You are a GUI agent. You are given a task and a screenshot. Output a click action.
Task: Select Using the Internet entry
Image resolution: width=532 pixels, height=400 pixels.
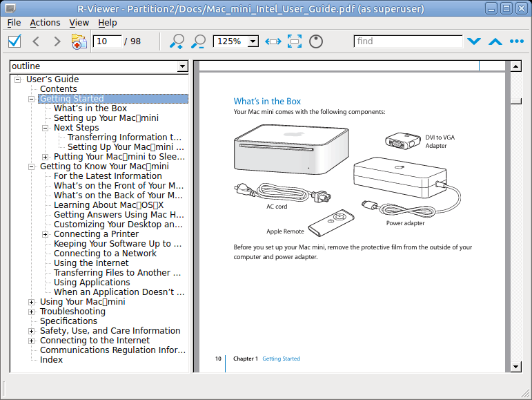(91, 263)
